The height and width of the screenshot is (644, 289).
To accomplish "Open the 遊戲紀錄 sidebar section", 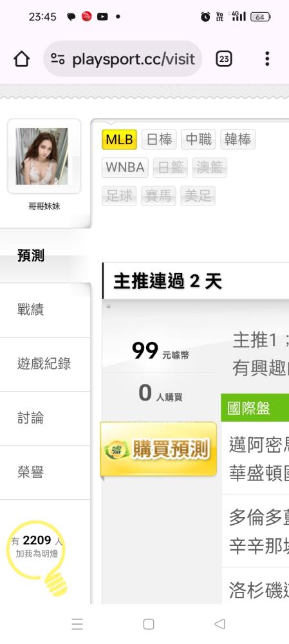I will (45, 364).
